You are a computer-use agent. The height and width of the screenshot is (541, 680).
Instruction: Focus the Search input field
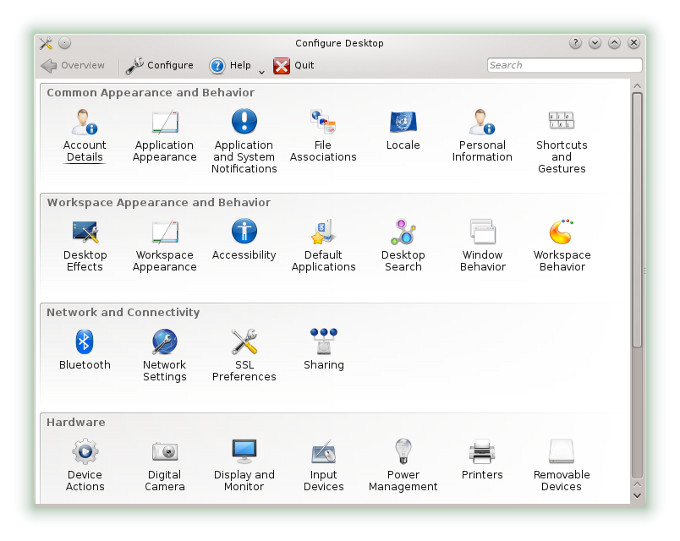pos(564,65)
